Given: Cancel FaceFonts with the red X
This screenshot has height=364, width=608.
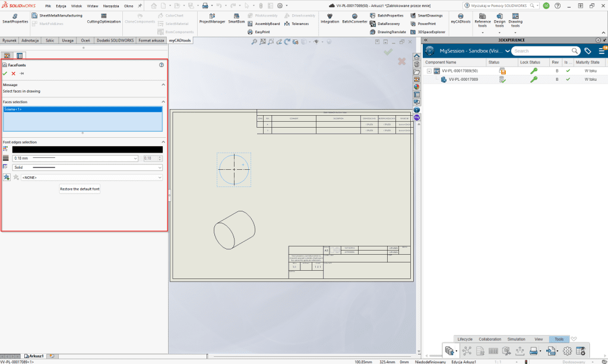Looking at the screenshot, I should [x=14, y=73].
